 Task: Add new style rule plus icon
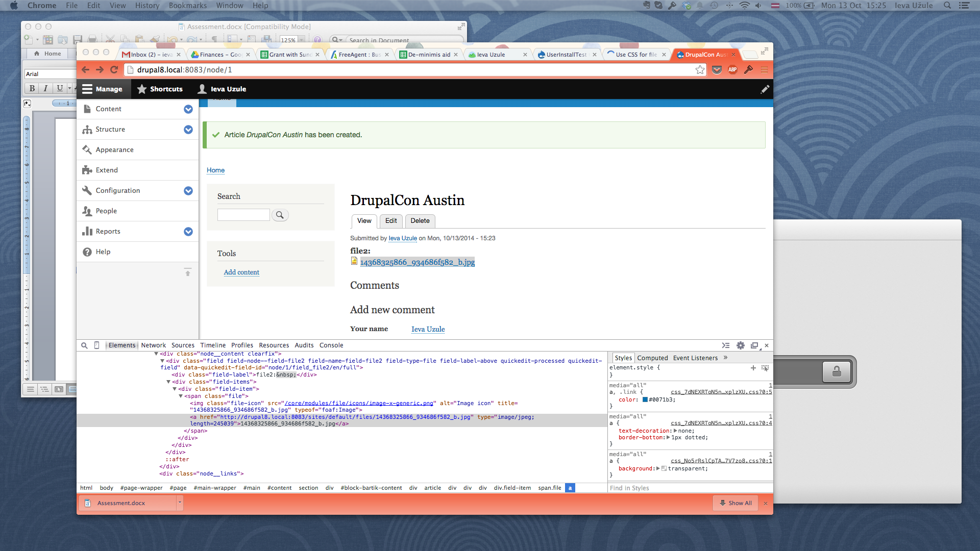point(753,367)
